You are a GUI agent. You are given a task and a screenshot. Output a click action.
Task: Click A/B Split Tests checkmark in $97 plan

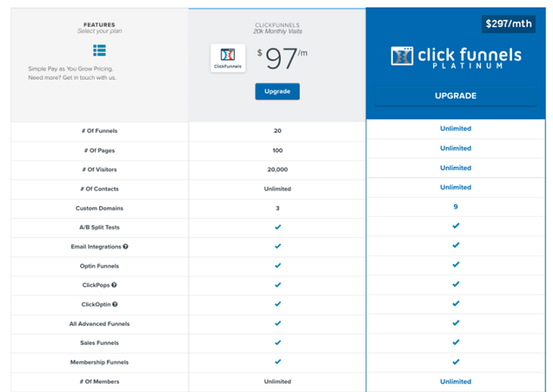pyautogui.click(x=278, y=227)
